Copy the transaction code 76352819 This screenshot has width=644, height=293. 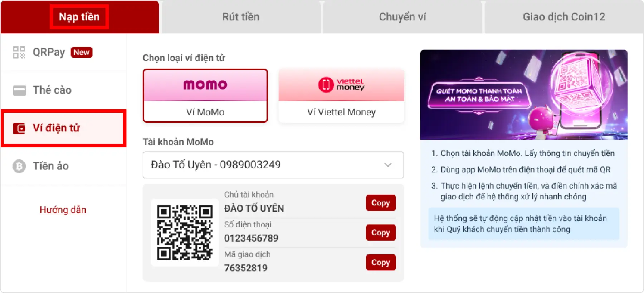[381, 263]
